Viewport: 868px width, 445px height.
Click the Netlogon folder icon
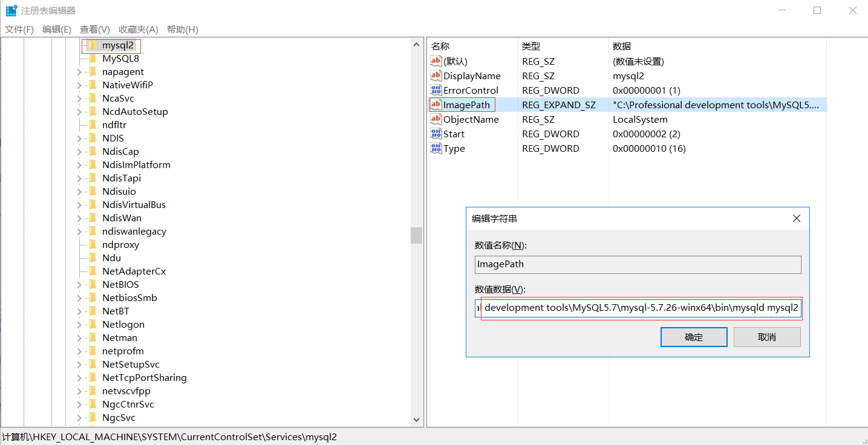[93, 325]
